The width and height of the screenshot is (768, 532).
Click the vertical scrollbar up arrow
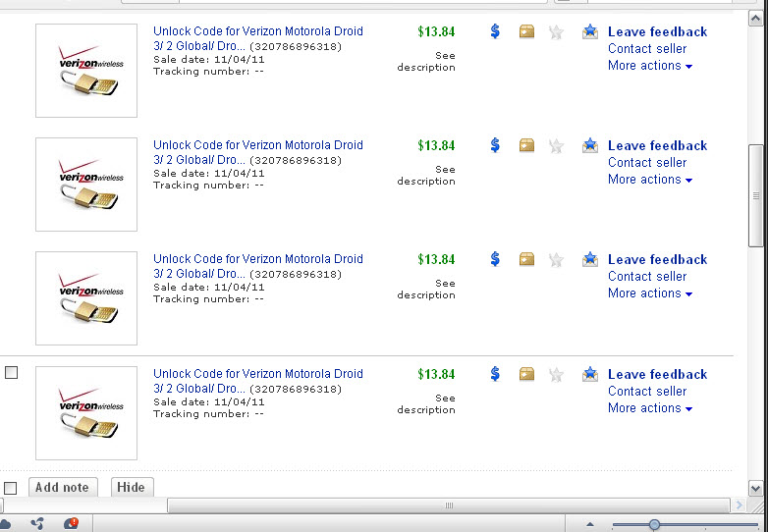click(x=755, y=19)
